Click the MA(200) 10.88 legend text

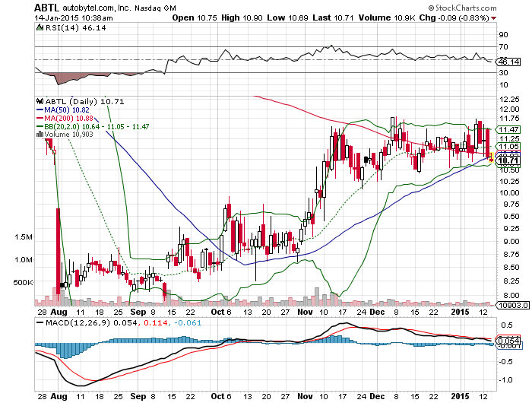(x=68, y=118)
